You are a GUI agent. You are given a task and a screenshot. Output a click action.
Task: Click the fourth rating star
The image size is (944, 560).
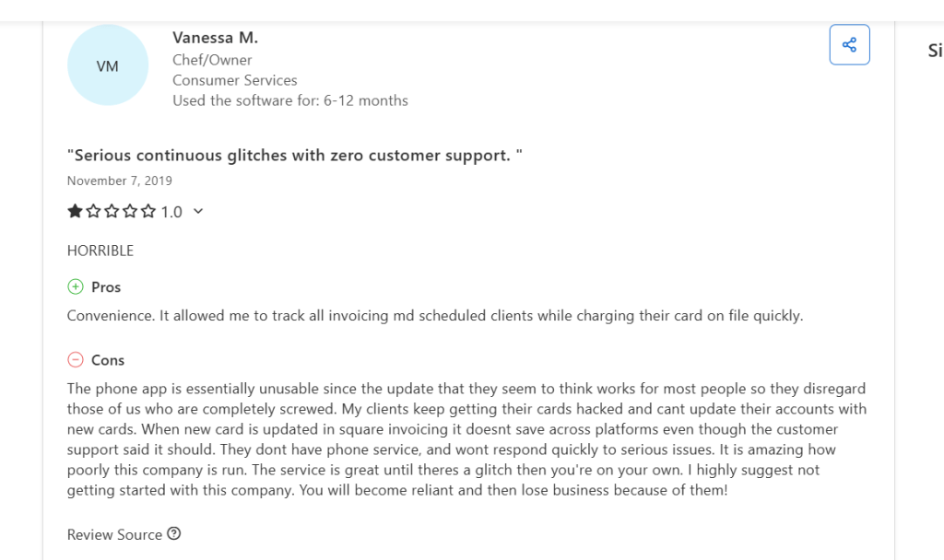[130, 212]
